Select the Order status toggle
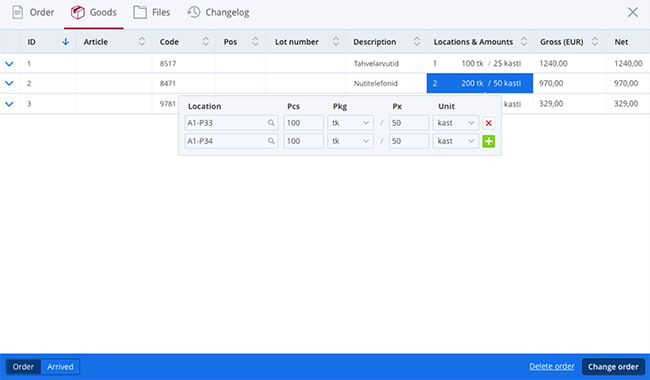Screen dimensions: 650x380 (x=23, y=367)
